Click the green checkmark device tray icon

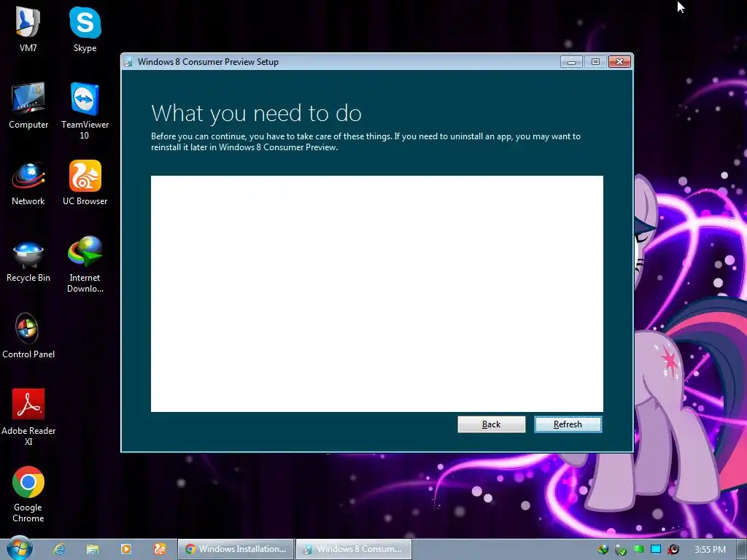coord(620,550)
